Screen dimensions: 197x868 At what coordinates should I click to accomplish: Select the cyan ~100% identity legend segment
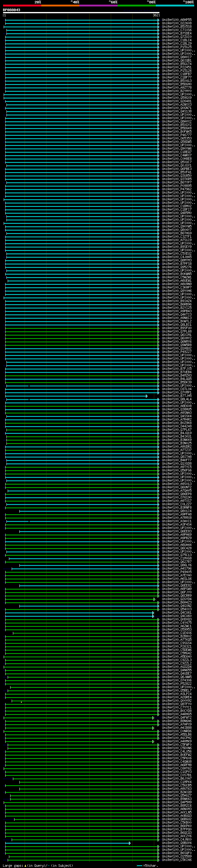coord(175,6)
